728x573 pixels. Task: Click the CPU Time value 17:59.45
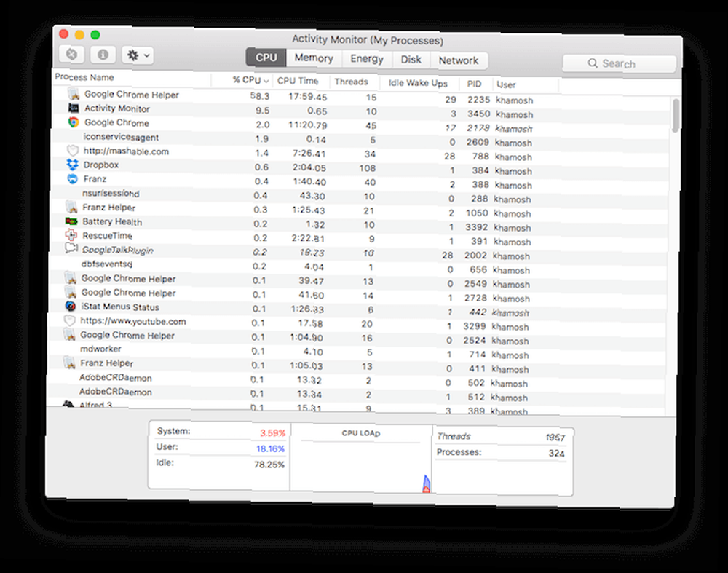pos(307,97)
